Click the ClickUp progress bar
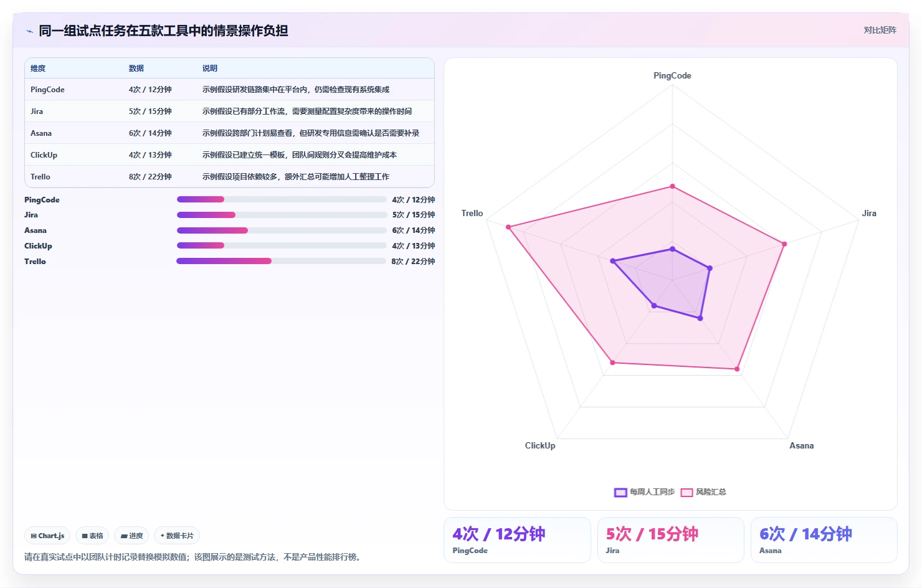 pos(282,245)
